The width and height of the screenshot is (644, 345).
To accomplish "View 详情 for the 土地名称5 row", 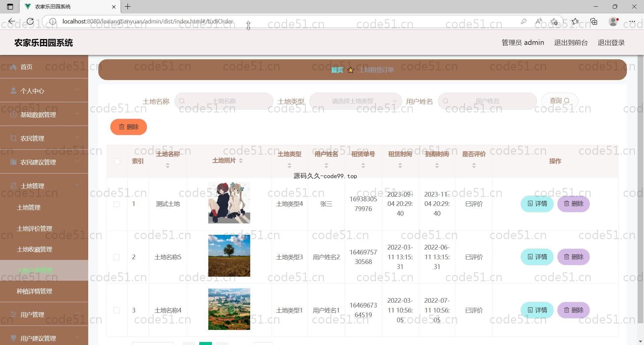I will pos(537,257).
